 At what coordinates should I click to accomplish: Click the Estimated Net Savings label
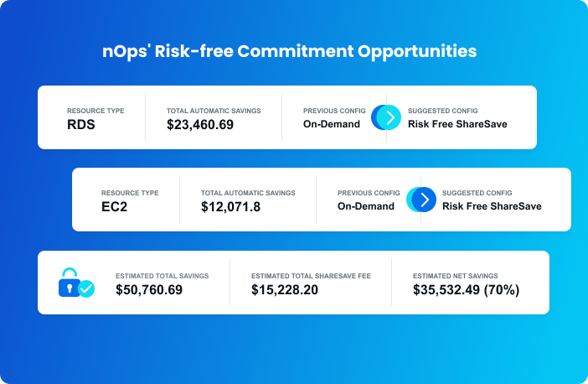pos(456,276)
